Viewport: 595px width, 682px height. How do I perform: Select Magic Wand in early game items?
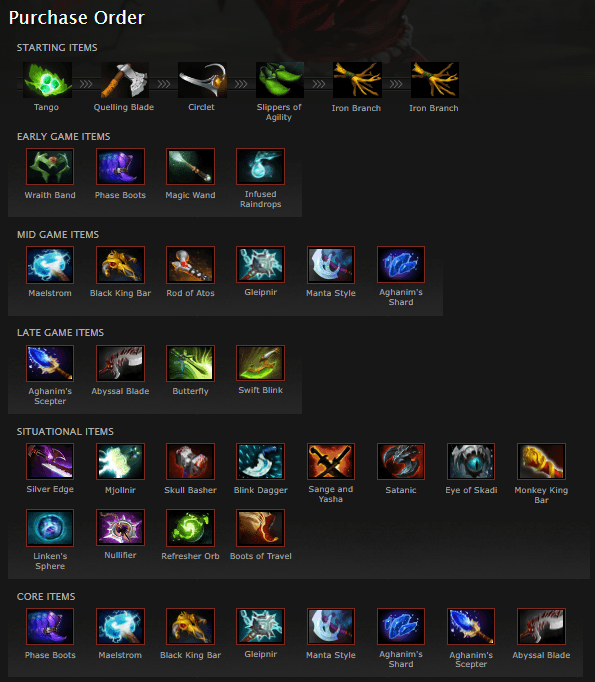191,167
